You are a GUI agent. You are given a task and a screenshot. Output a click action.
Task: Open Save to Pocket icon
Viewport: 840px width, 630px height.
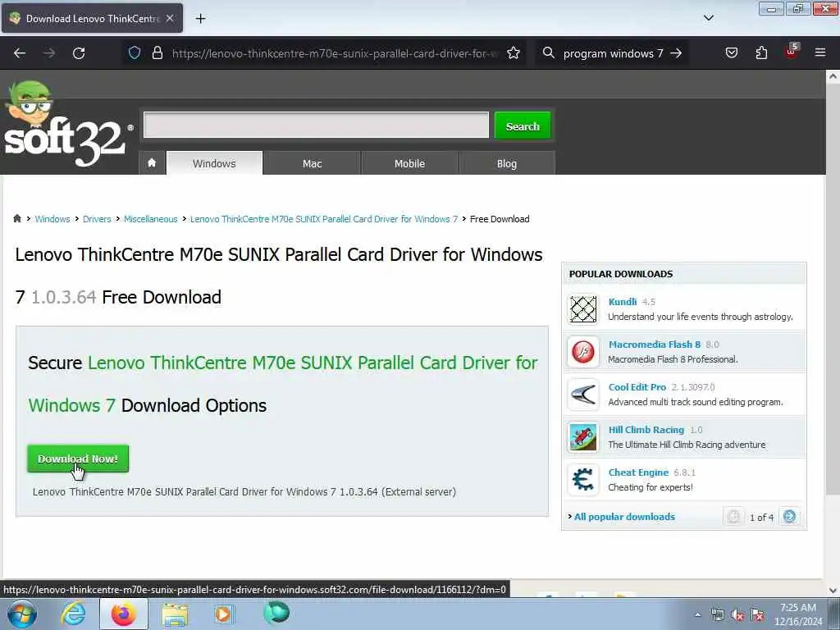(x=731, y=52)
